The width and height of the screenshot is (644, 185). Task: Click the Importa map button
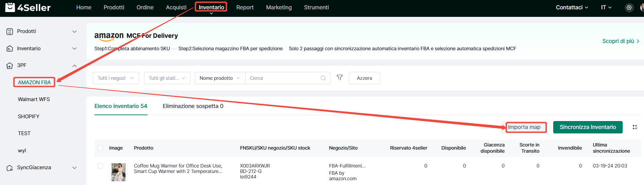524,127
